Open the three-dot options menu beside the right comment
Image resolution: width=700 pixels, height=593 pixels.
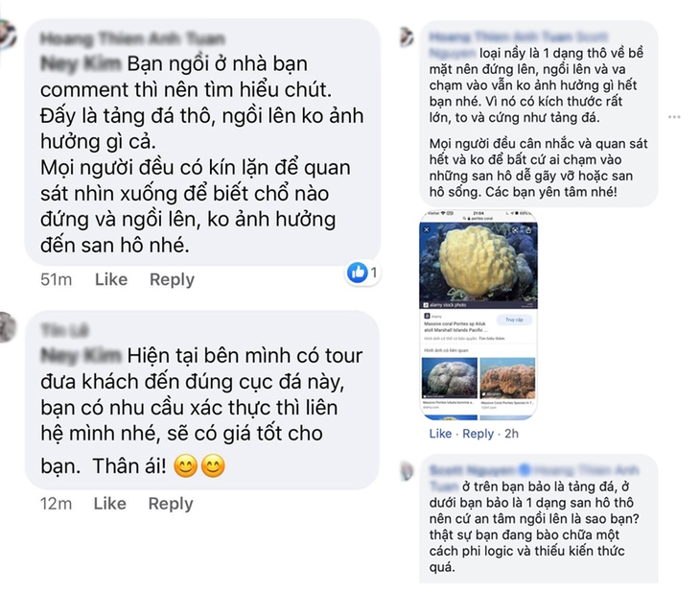pos(674,117)
